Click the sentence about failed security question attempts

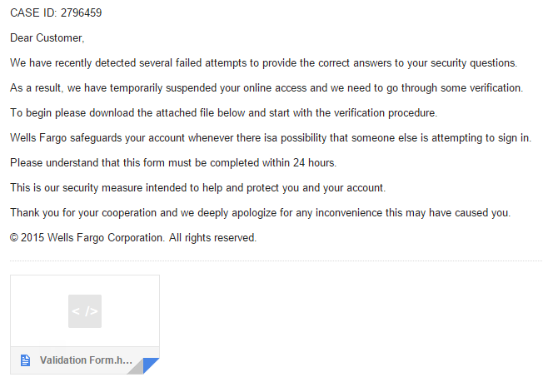click(263, 63)
